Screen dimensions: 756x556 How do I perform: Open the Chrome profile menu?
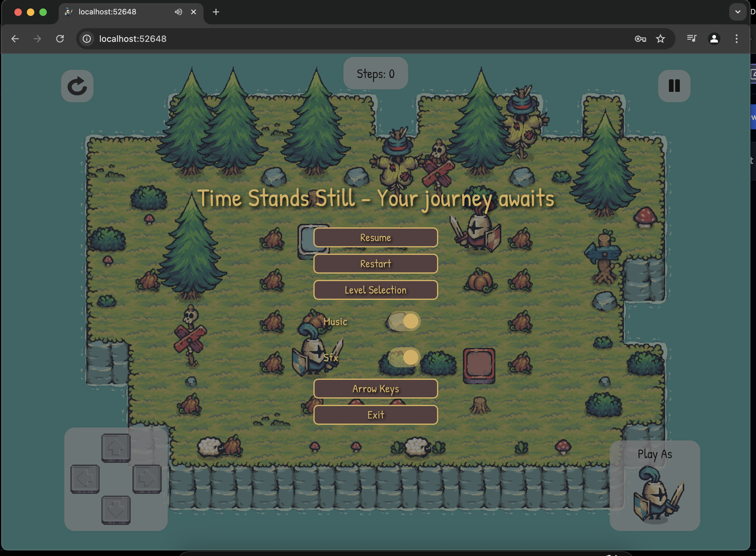[714, 39]
